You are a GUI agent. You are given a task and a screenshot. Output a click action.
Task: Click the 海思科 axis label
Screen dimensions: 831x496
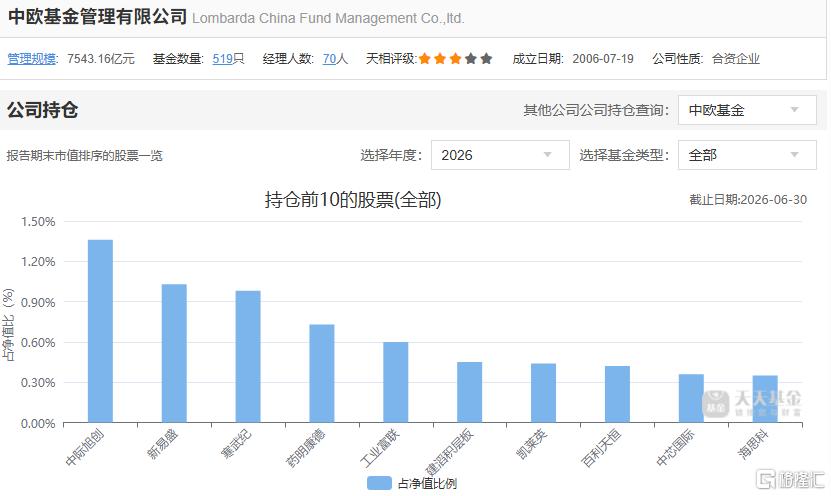(x=753, y=445)
